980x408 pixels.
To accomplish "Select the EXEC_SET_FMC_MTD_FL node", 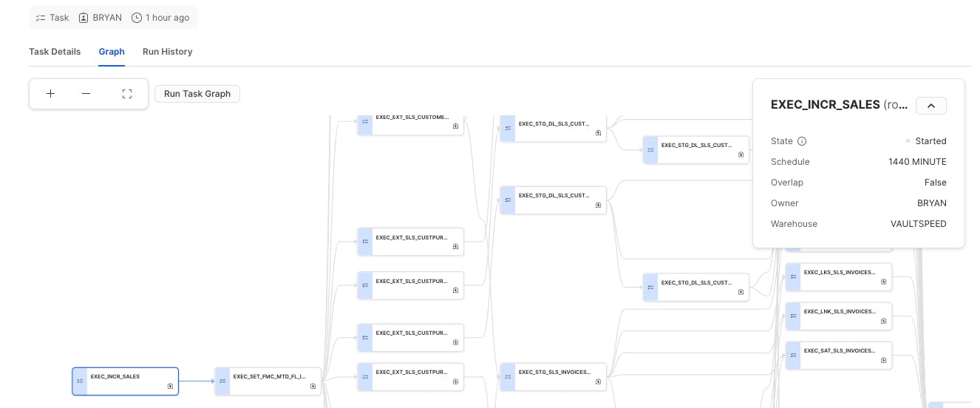I will pos(268,381).
